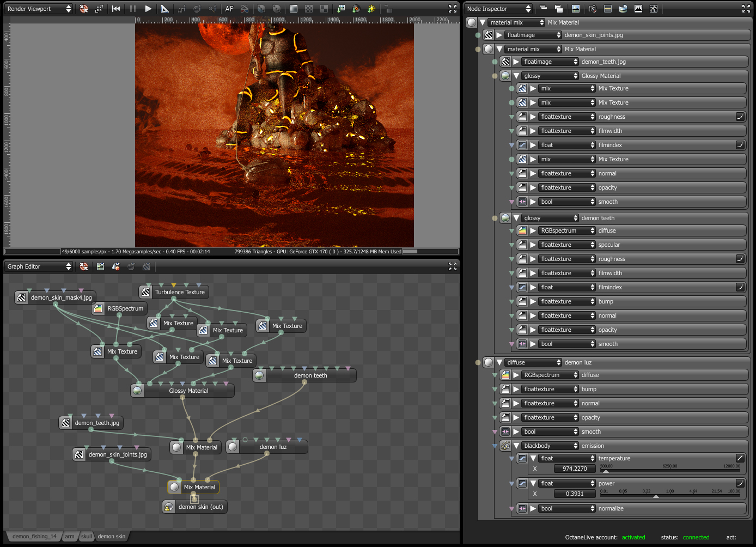This screenshot has width=756, height=547.
Task: Toggle the power slider mode button
Action: [x=740, y=483]
